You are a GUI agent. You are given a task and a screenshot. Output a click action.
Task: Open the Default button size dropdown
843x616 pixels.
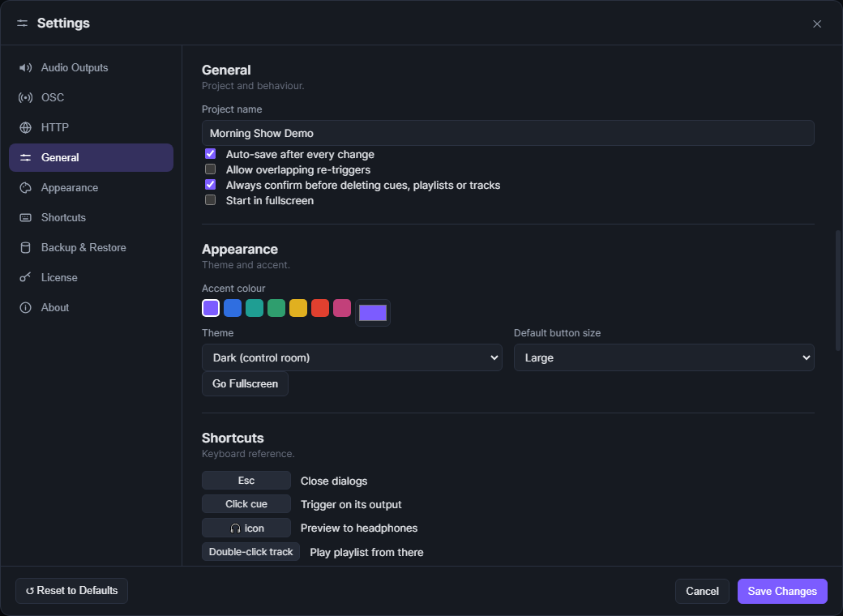pyautogui.click(x=663, y=357)
